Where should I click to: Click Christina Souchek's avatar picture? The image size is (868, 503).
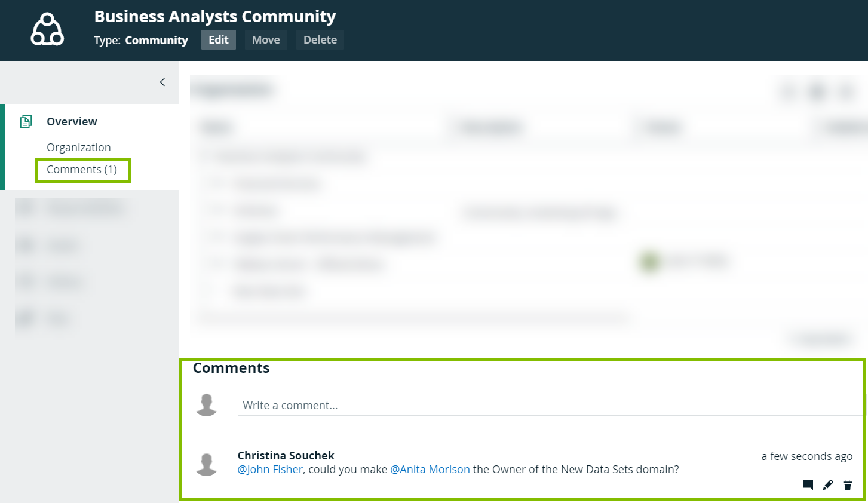pyautogui.click(x=207, y=464)
